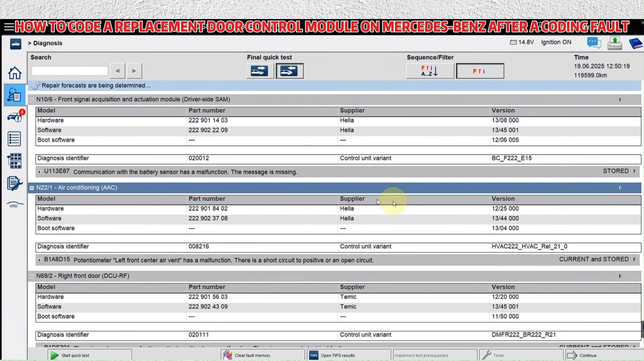
Task: Open TIPS results button
Action: 349,355
